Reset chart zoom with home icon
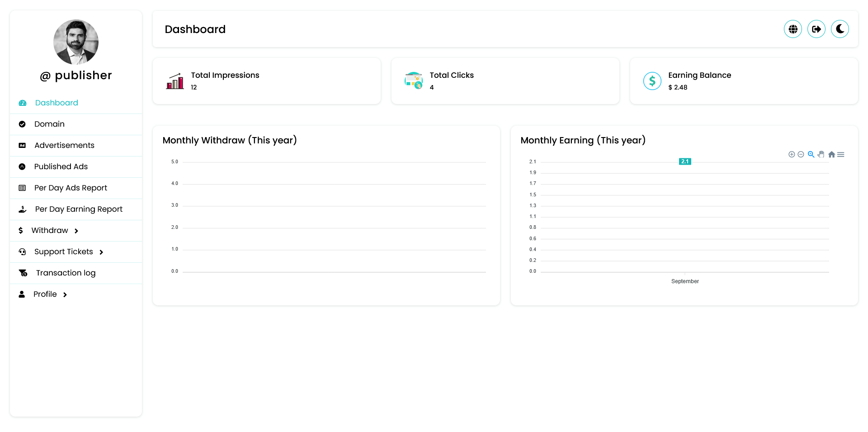The image size is (868, 432). click(831, 155)
